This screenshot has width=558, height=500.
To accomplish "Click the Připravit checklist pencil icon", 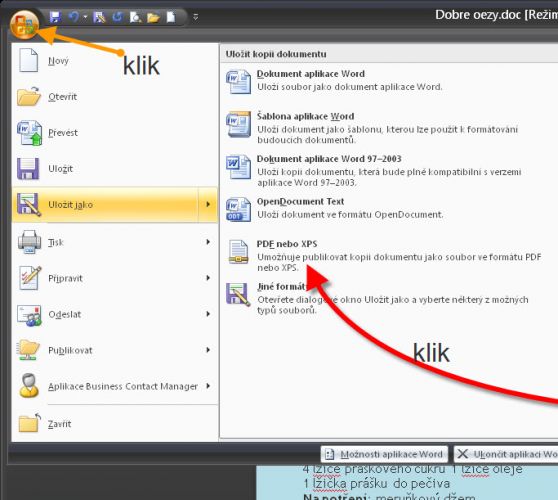I will click(30, 278).
